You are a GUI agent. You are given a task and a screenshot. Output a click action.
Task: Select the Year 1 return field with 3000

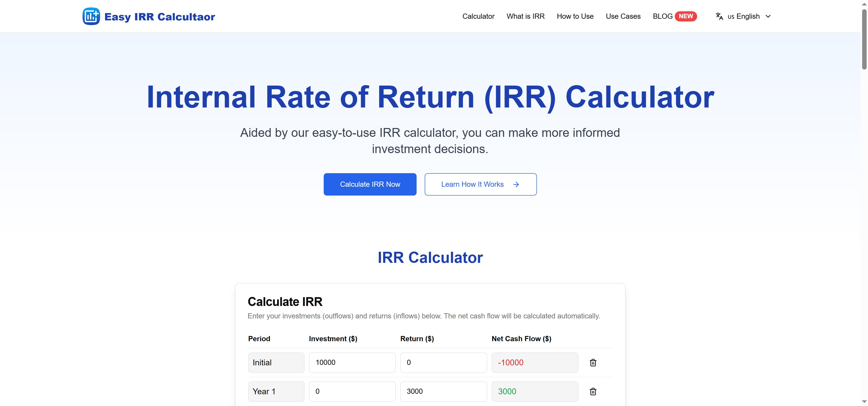[x=443, y=392]
